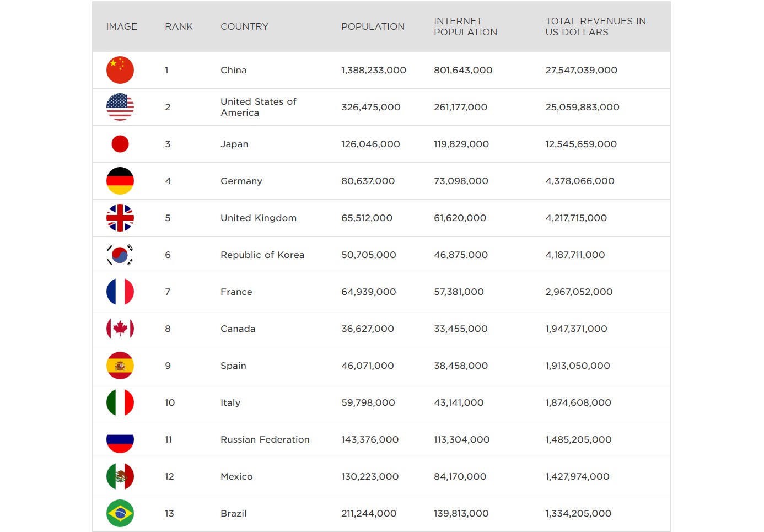This screenshot has width=764, height=532.
Task: Click the RANK column header
Action: (179, 26)
